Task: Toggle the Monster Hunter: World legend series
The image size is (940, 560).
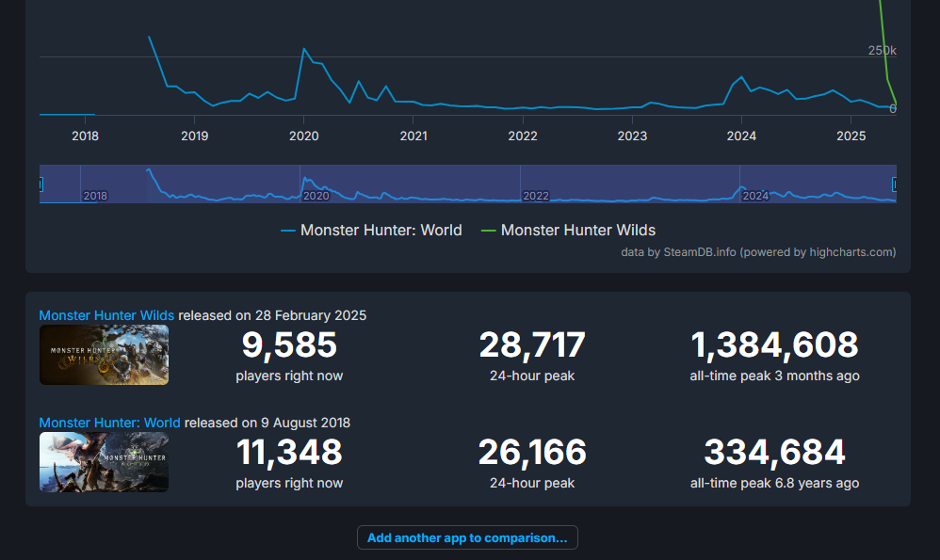Action: pyautogui.click(x=372, y=231)
